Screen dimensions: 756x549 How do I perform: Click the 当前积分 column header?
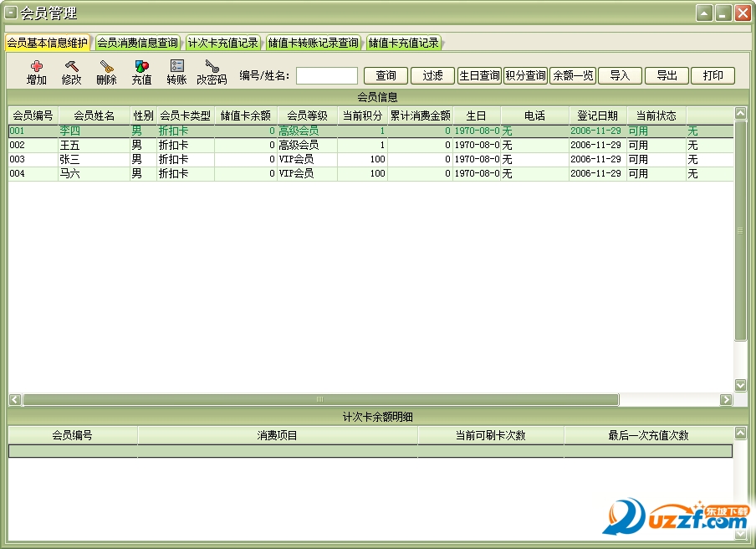point(363,115)
